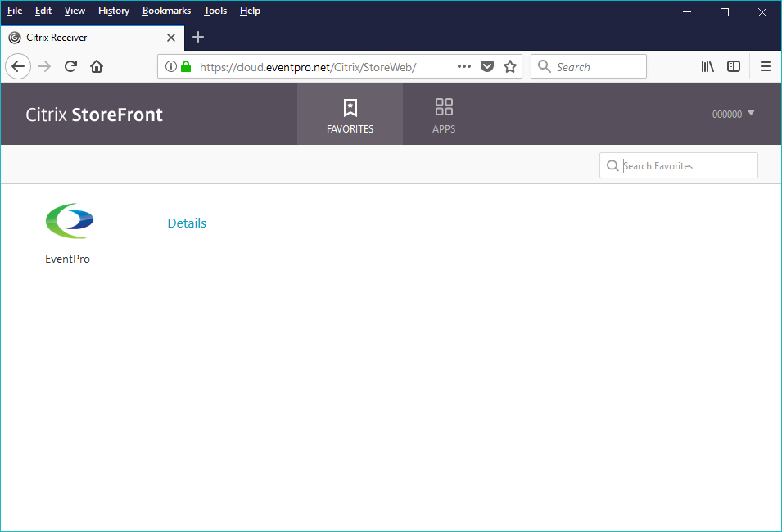
Task: Minimize the browser window
Action: [687, 12]
